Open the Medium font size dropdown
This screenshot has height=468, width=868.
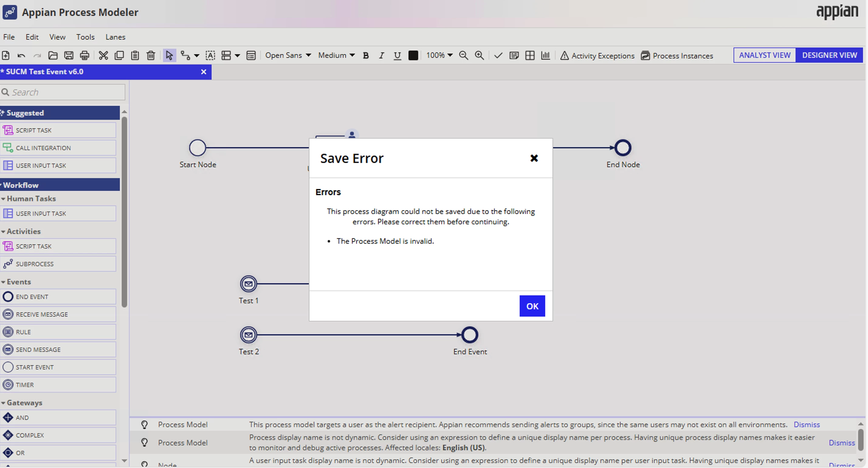tap(336, 55)
